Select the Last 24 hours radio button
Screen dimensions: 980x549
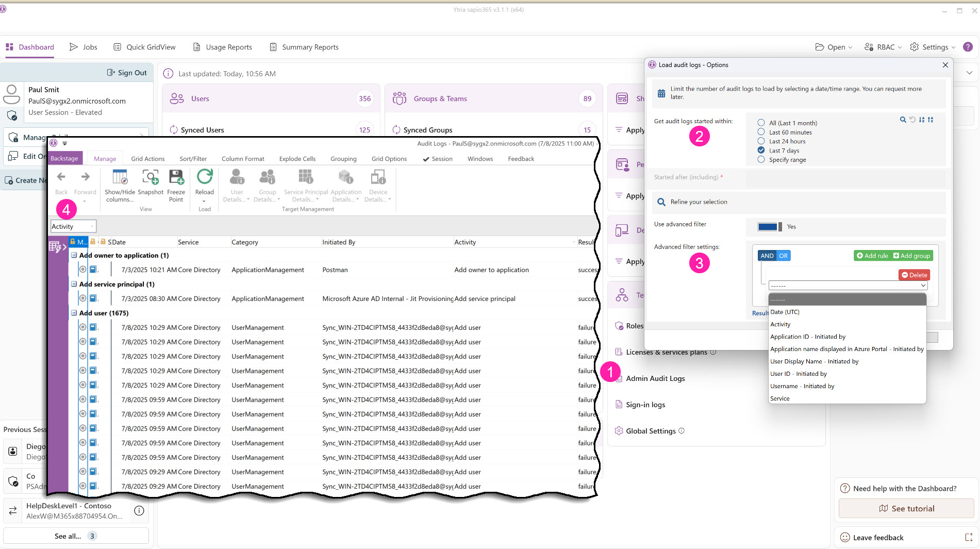click(x=761, y=141)
